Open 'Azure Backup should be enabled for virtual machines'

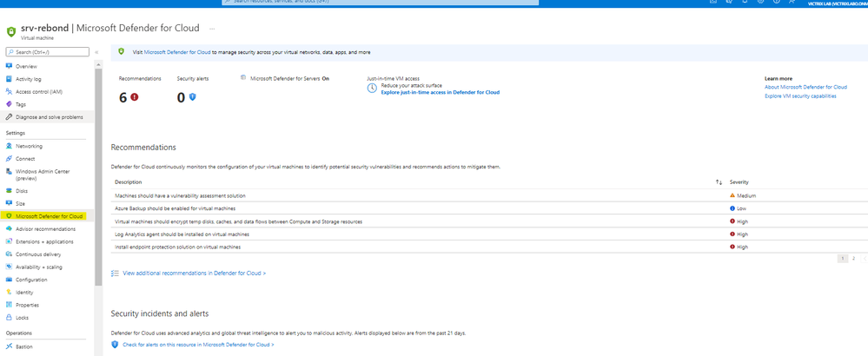[x=175, y=208]
